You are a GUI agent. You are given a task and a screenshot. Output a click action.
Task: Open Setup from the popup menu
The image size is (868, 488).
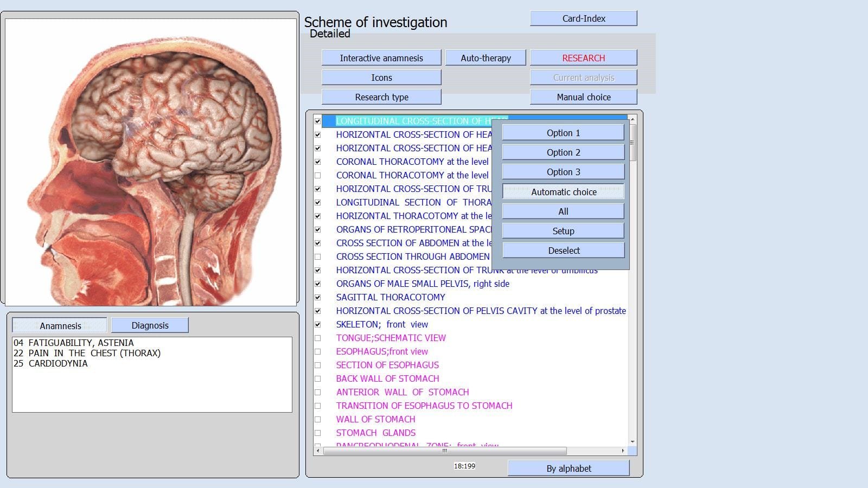click(563, 230)
